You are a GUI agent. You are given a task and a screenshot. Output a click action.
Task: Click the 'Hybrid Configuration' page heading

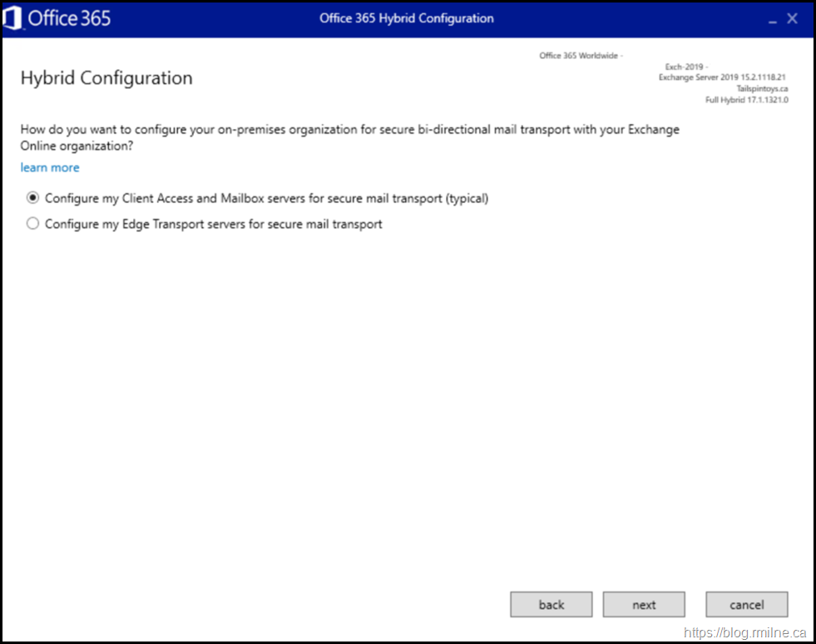[106, 78]
